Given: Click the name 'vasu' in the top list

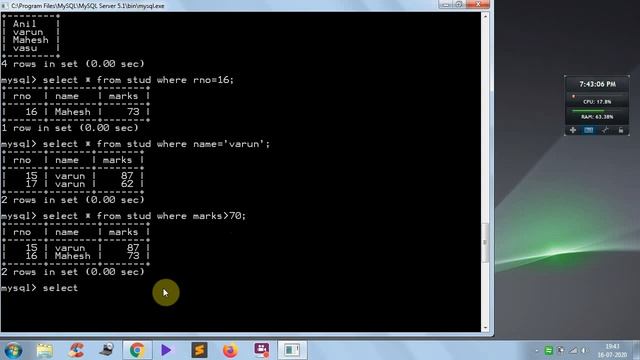Looking at the screenshot, I should [25, 48].
